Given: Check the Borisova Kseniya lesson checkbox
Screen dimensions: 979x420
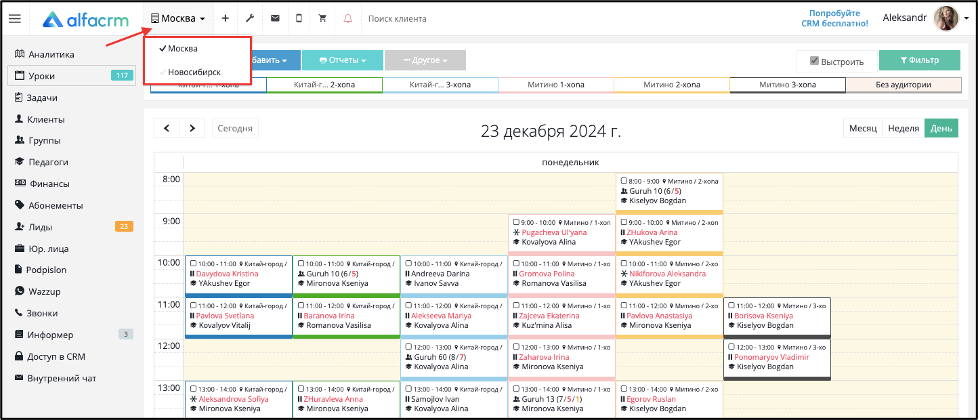Looking at the screenshot, I should [732, 306].
